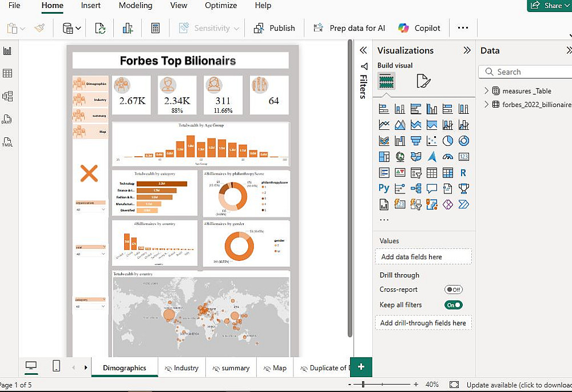The image size is (572, 392).
Task: Pick the Ribbon chart visual
Action: pyautogui.click(x=384, y=141)
